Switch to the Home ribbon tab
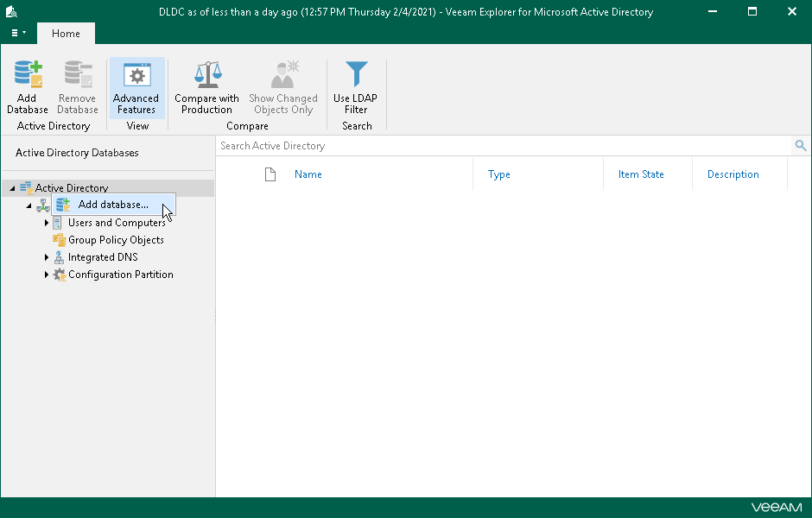This screenshot has width=812, height=518. click(66, 34)
